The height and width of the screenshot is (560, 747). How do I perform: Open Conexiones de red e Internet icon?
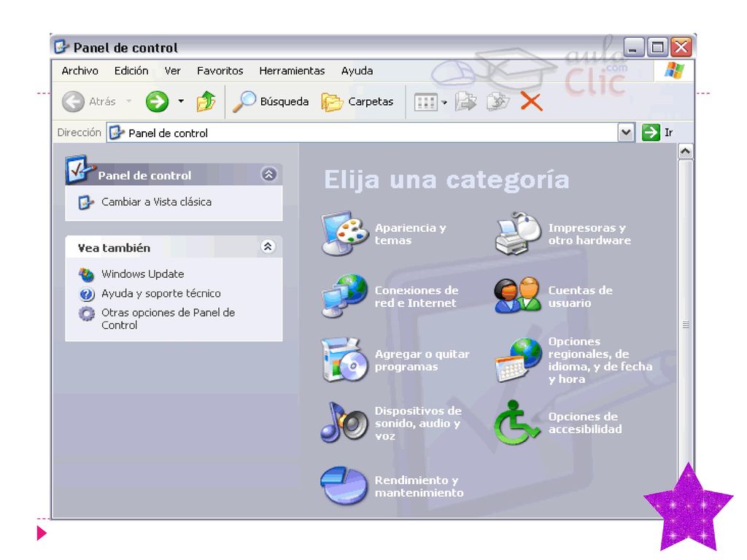(345, 296)
